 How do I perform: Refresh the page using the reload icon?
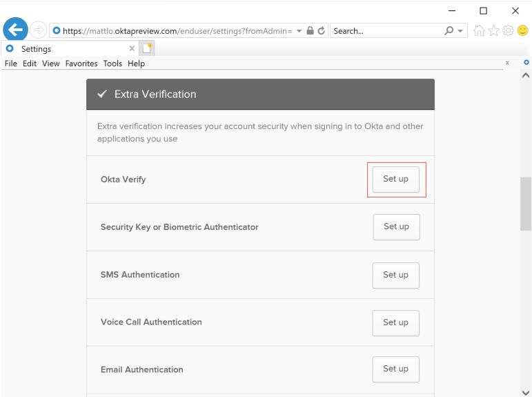(321, 31)
